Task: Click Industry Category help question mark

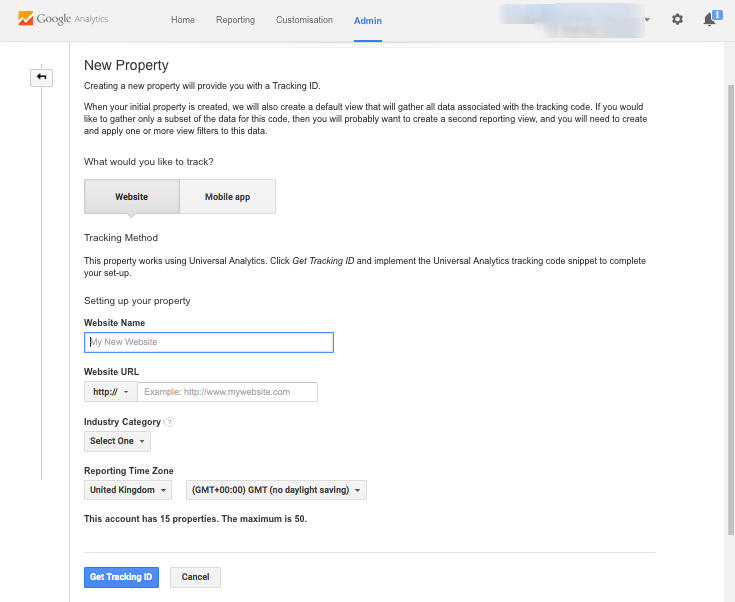Action: [169, 422]
